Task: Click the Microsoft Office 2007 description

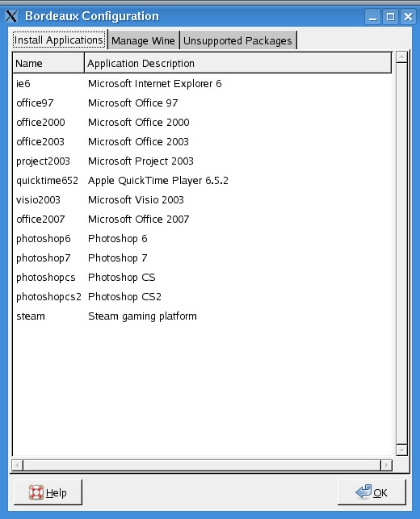Action: [138, 219]
